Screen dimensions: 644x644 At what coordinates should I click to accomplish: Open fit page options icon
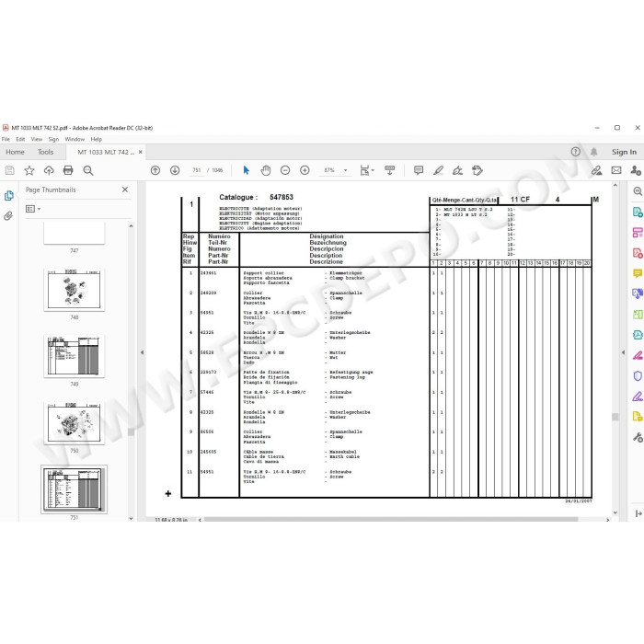366,170
